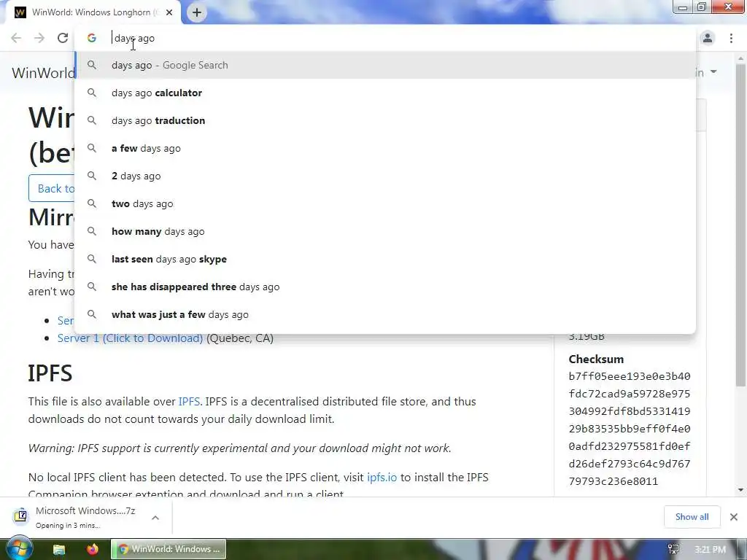
Task: Choose 'days ago traduction' suggestion
Action: (x=385, y=120)
